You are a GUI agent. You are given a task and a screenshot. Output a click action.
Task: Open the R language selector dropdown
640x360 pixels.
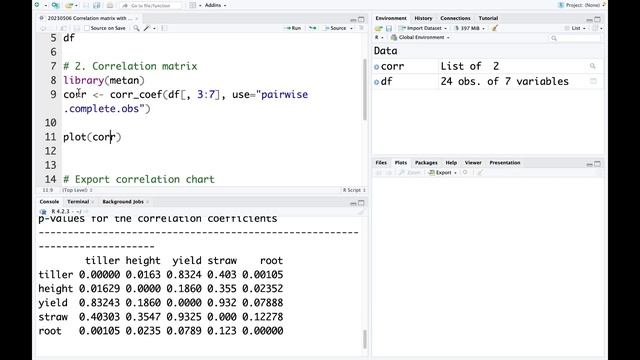[379, 38]
